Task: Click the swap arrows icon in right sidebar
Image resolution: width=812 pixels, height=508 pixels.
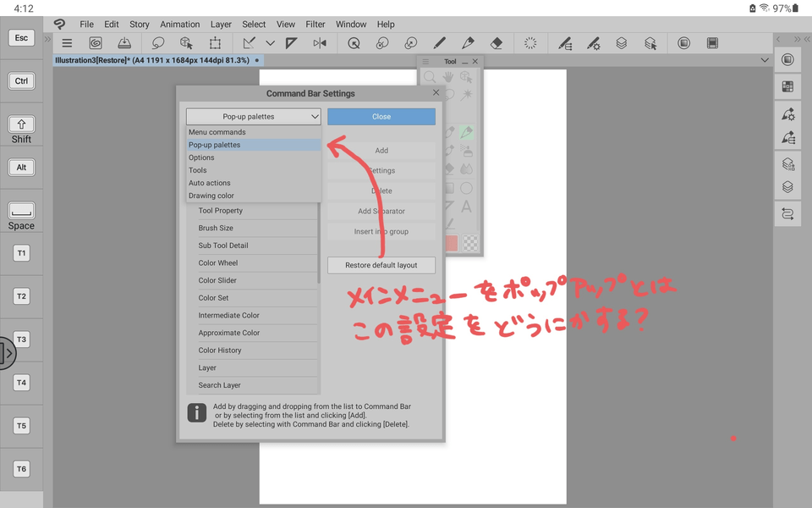Action: 787,213
